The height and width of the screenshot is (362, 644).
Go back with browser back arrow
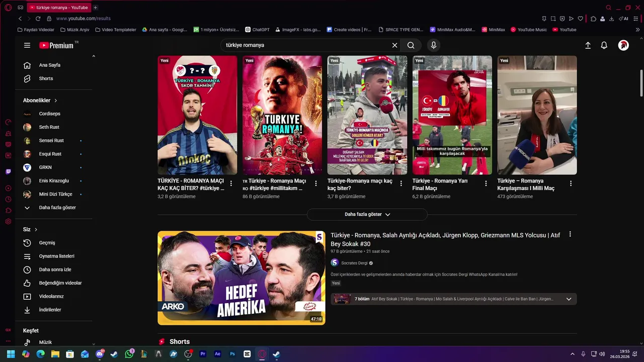pos(20,19)
